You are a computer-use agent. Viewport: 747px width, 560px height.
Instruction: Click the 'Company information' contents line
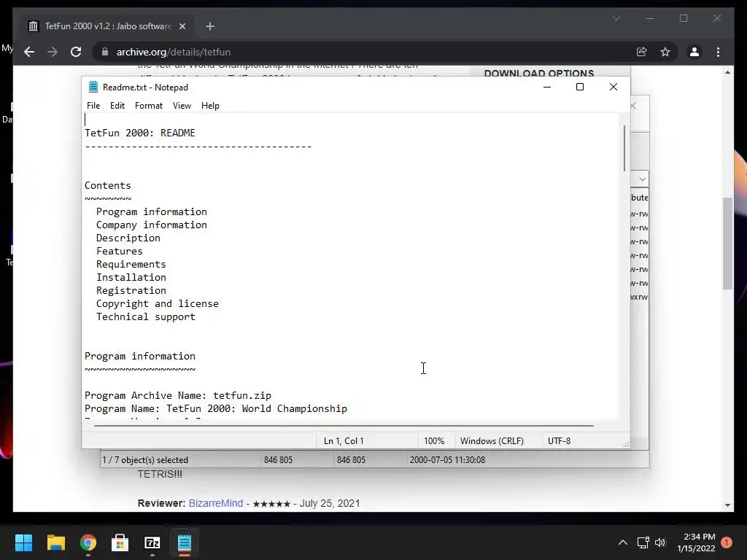pos(152,225)
